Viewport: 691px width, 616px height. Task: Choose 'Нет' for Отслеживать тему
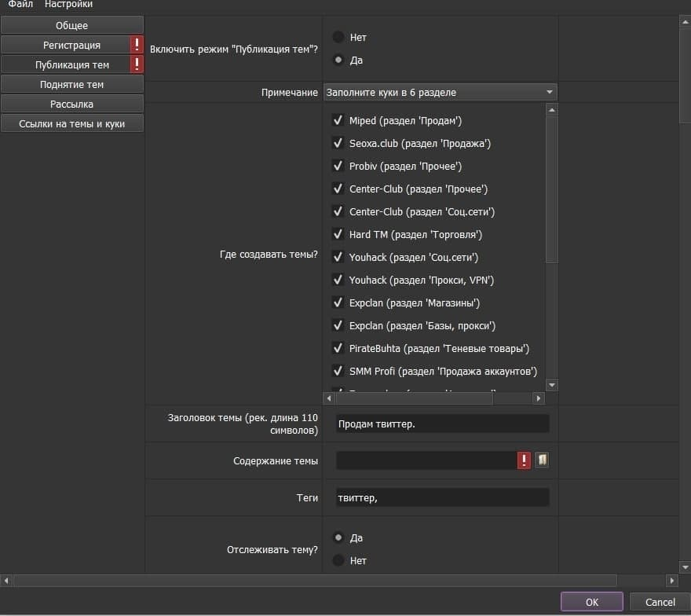click(x=338, y=560)
